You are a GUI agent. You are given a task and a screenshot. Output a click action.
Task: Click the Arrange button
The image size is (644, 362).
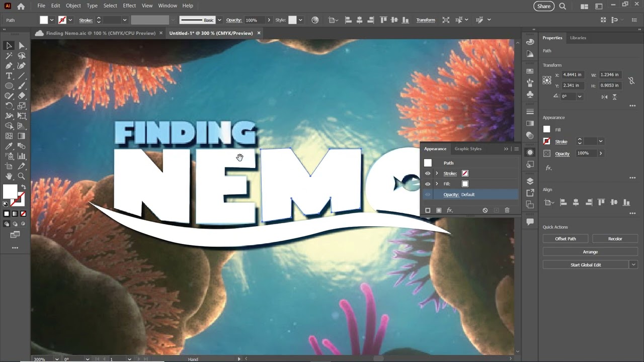click(x=590, y=252)
